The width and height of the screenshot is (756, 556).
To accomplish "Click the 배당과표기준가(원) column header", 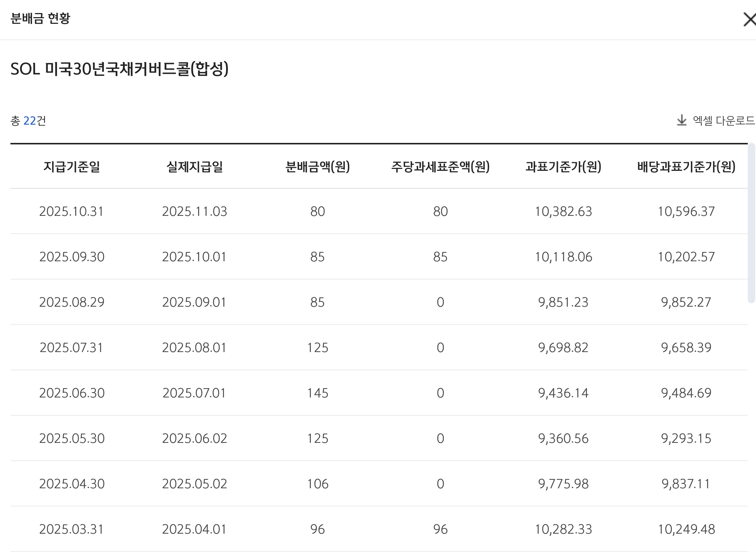I will [686, 167].
